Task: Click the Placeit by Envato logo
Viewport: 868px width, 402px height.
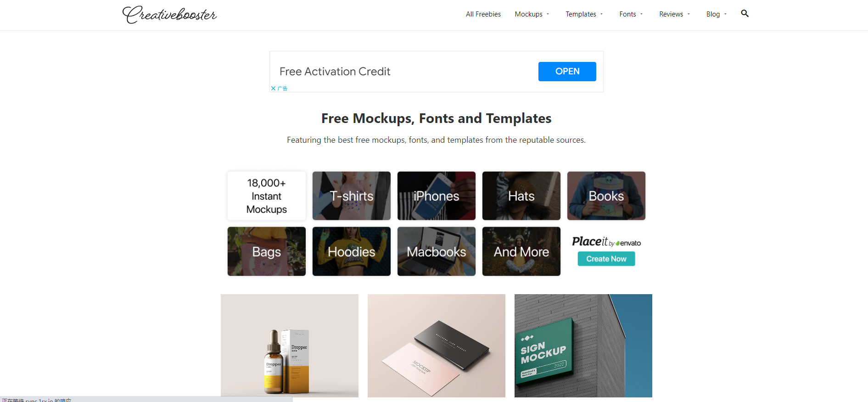Action: click(x=606, y=241)
